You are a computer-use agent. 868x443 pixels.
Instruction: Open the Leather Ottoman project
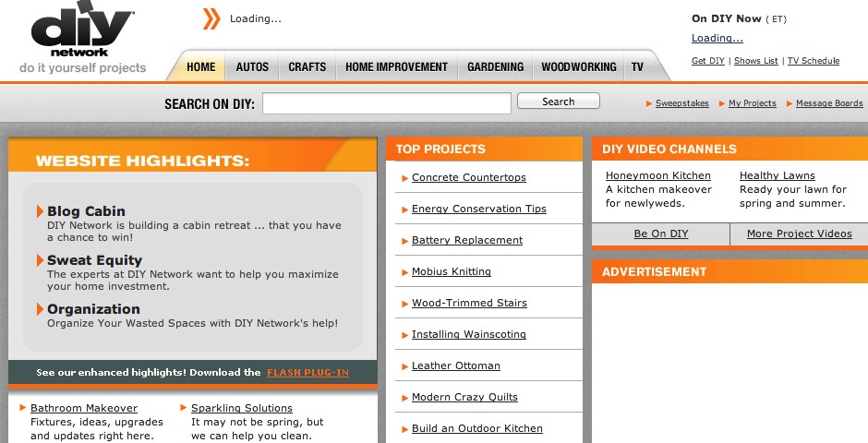click(x=455, y=365)
